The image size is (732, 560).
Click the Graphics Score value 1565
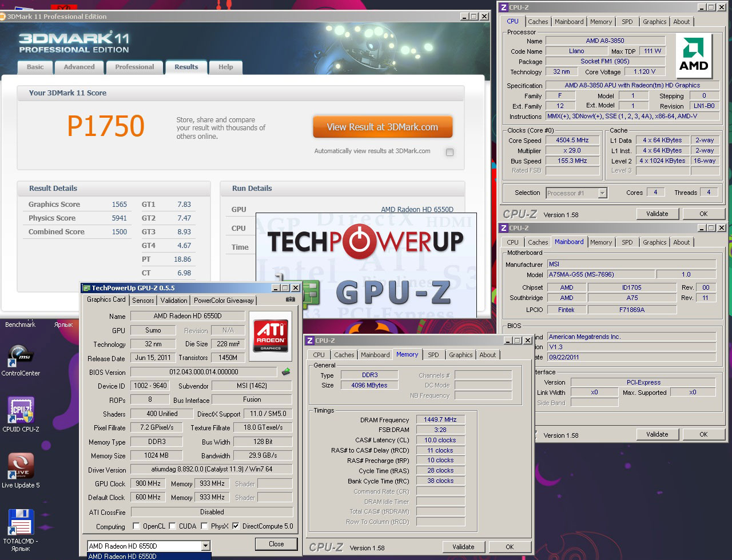point(120,205)
